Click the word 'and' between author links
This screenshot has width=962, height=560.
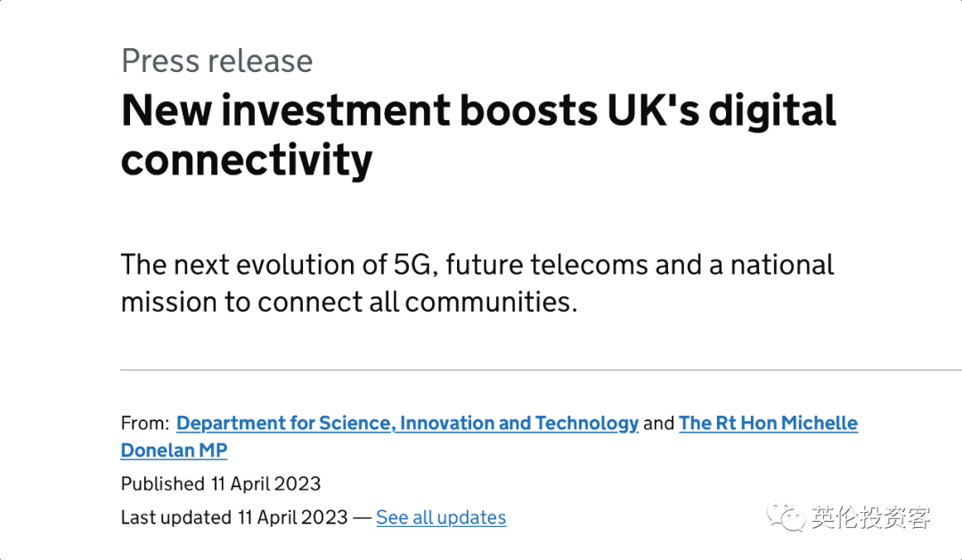[x=659, y=423]
